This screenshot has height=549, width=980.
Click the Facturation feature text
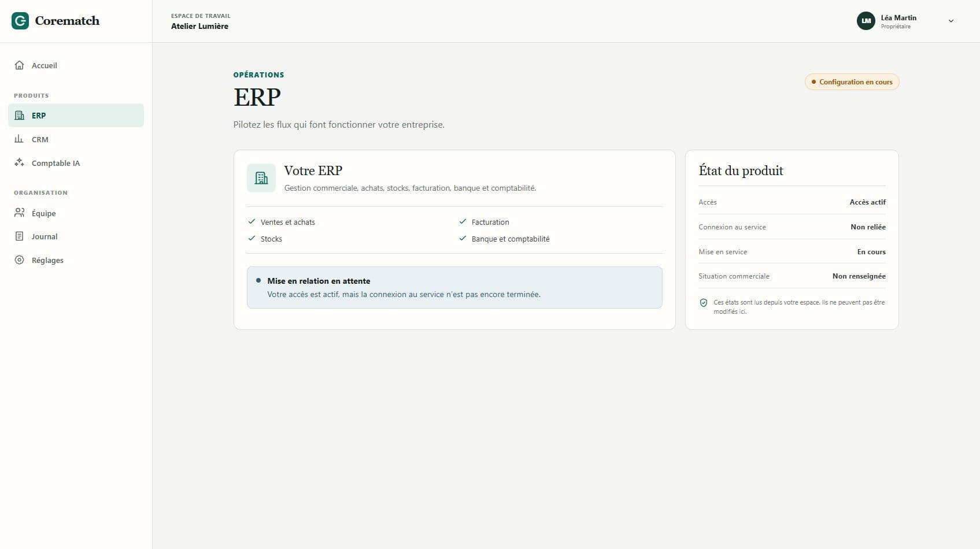click(x=490, y=222)
